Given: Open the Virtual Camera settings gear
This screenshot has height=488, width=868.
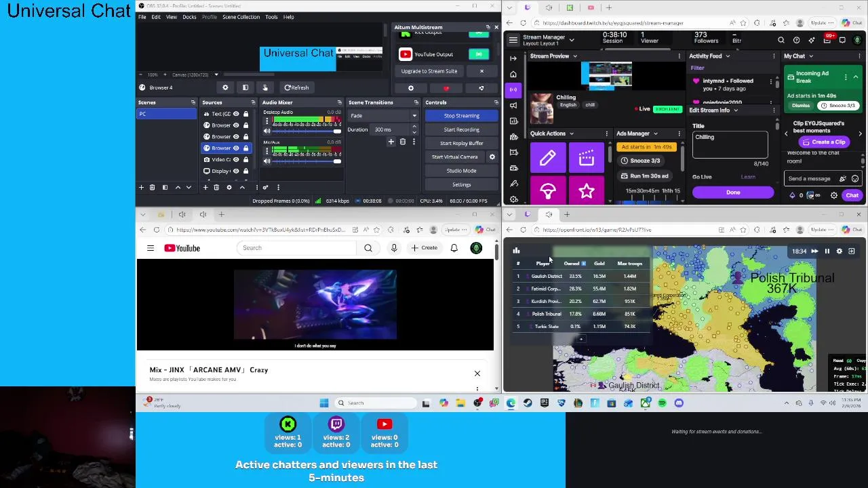Looking at the screenshot, I should coord(492,157).
